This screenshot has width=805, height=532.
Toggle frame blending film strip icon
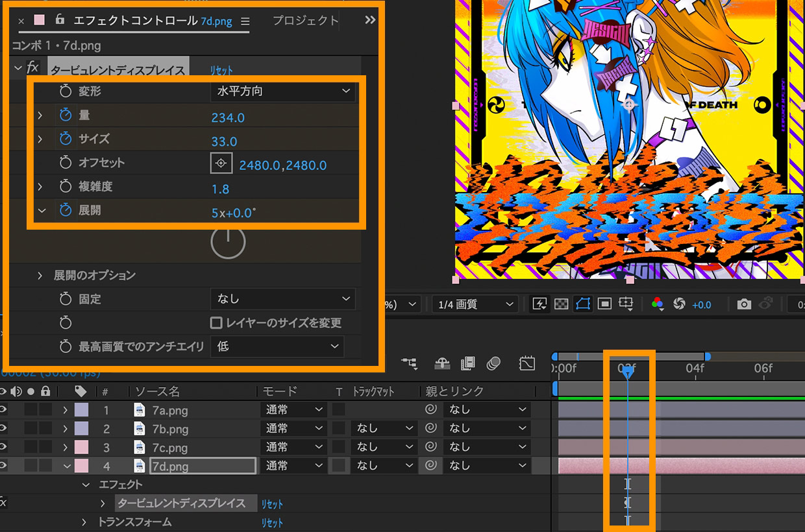pyautogui.click(x=468, y=364)
